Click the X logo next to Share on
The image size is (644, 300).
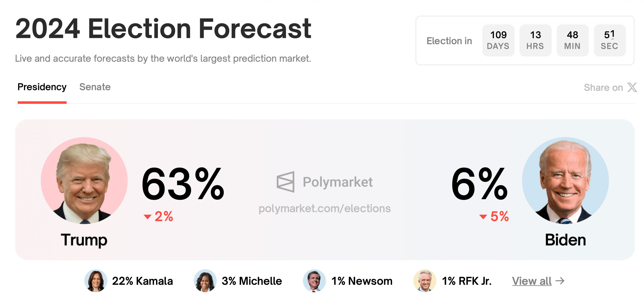632,88
